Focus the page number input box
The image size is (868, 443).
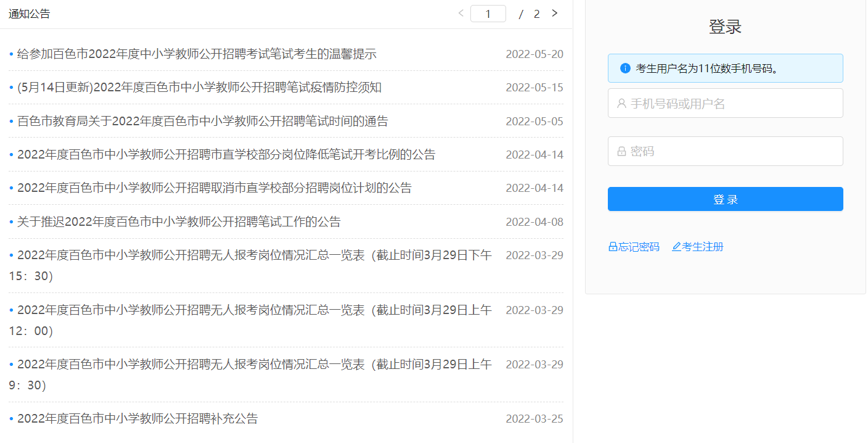(x=488, y=14)
